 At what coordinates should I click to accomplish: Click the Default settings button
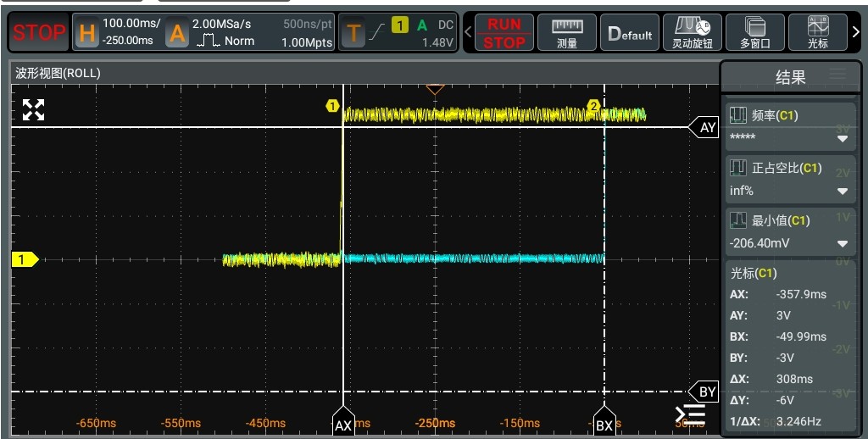pos(629,34)
